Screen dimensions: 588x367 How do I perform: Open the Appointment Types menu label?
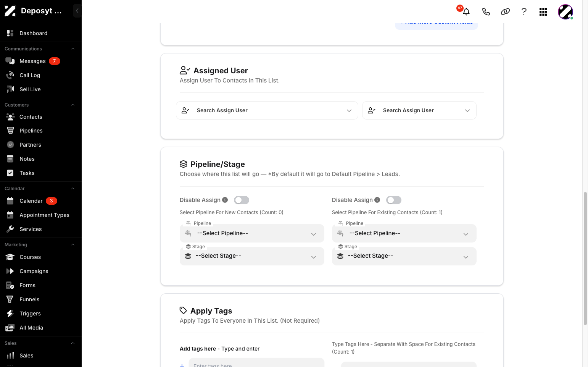pos(44,215)
